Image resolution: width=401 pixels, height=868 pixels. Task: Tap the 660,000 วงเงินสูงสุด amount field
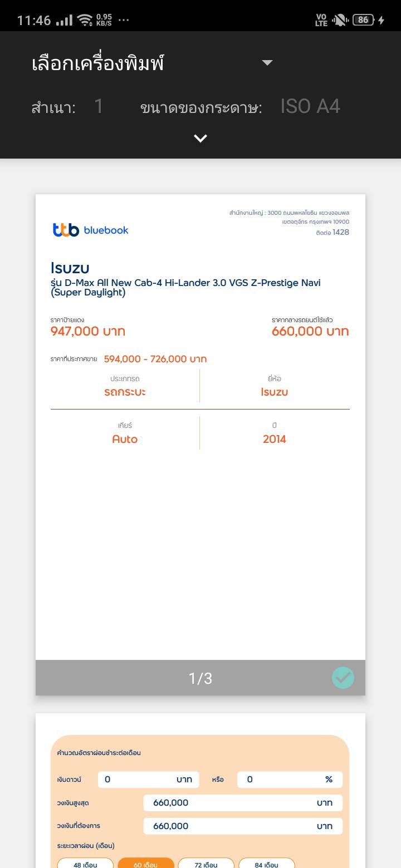[x=243, y=802]
